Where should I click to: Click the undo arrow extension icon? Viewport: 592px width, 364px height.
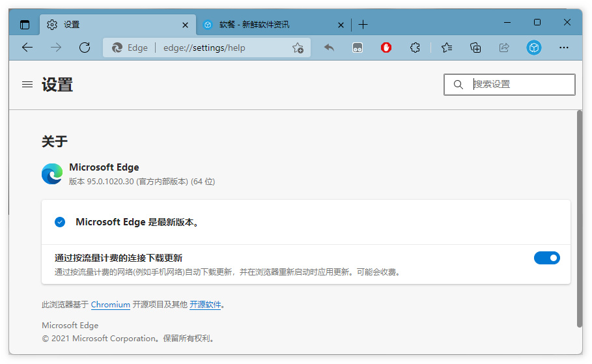[329, 48]
